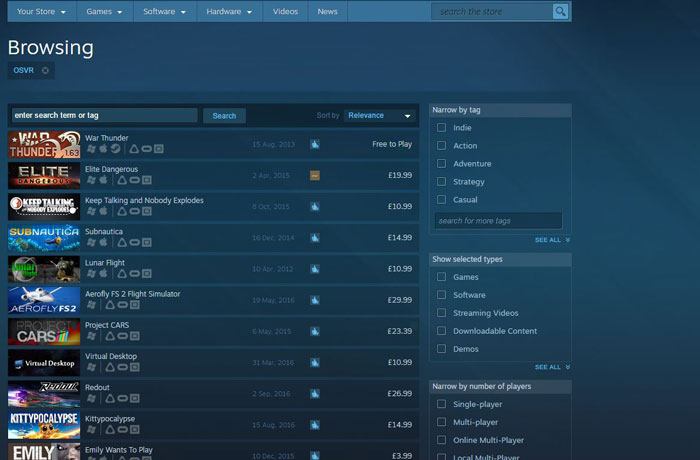Viewport: 700px width, 460px height.
Task: Go to the Videos section
Action: point(285,12)
